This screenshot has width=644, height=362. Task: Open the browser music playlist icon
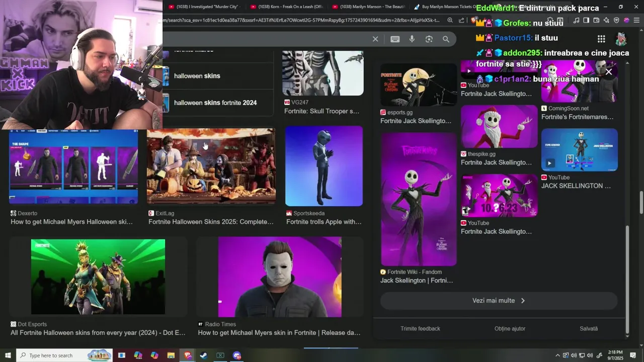click(577, 20)
